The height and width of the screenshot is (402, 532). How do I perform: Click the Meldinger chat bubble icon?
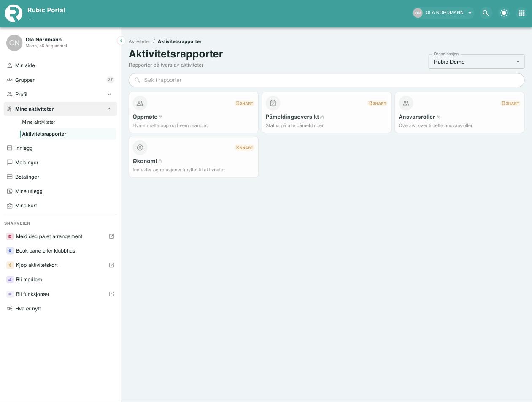[10, 162]
